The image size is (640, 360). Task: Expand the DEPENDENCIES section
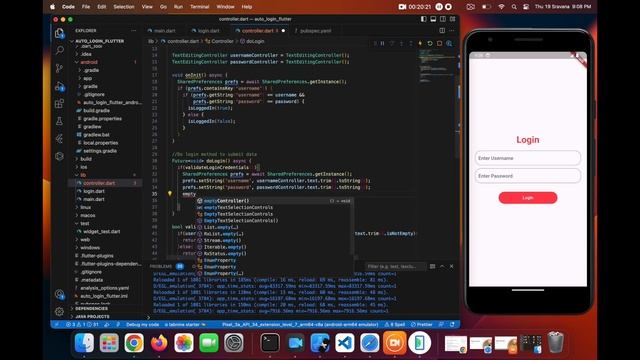(x=91, y=309)
